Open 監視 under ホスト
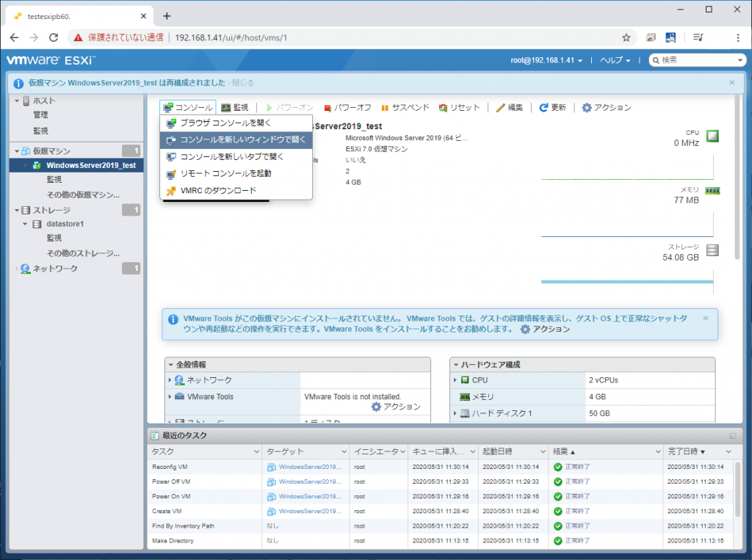Image resolution: width=752 pixels, height=560 pixels. coord(40,131)
